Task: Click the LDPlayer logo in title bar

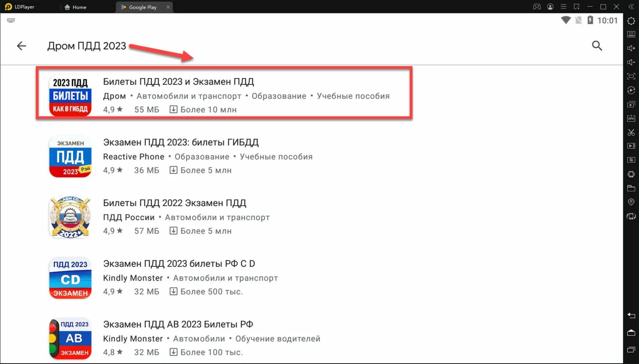Action: coord(8,7)
